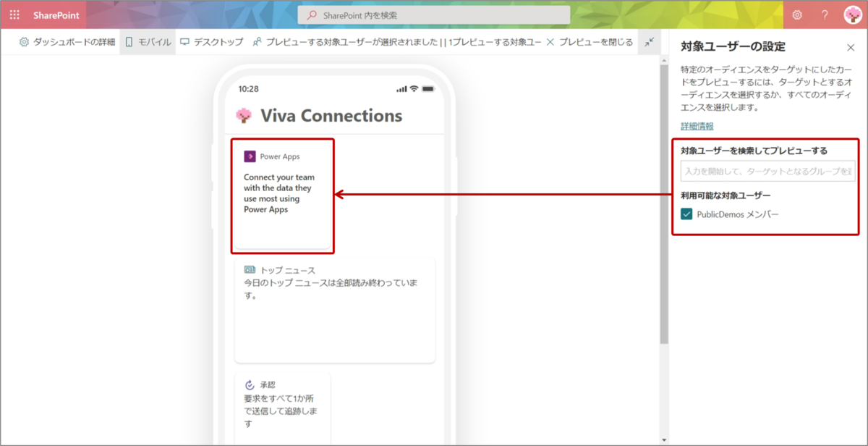The width and height of the screenshot is (868, 446).
Task: Focus the SharePoint search box
Action: [x=434, y=15]
